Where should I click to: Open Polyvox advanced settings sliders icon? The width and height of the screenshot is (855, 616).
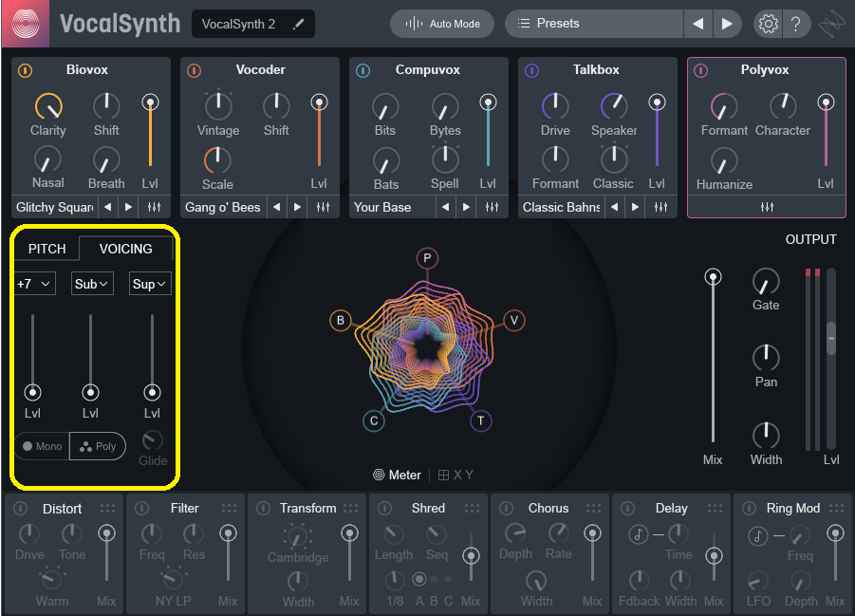765,207
